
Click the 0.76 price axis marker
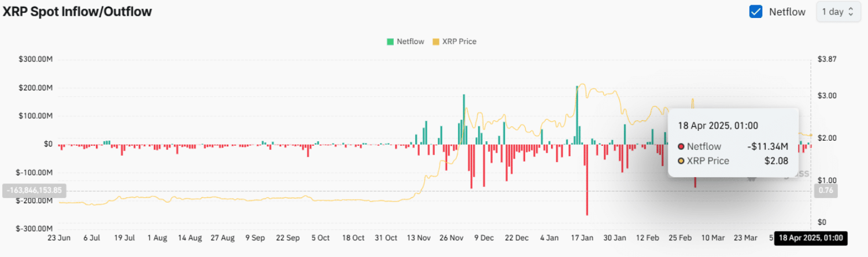tap(825, 190)
